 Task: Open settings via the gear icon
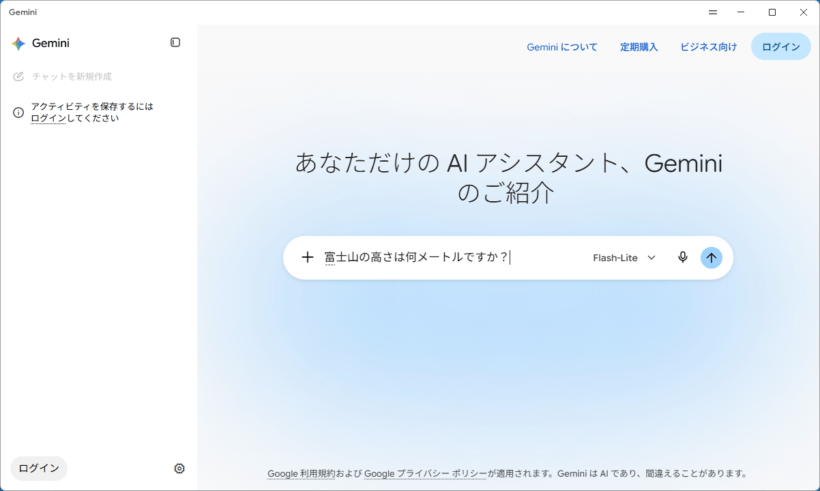[x=179, y=469]
